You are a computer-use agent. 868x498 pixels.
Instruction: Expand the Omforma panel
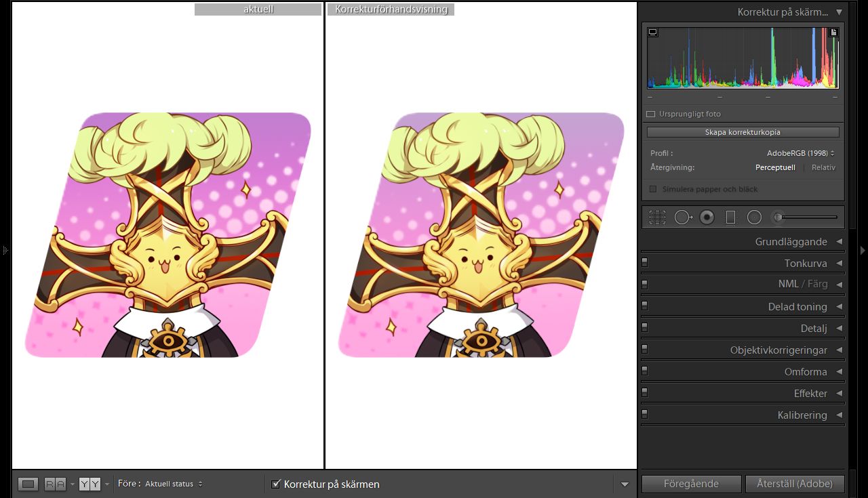tap(839, 372)
